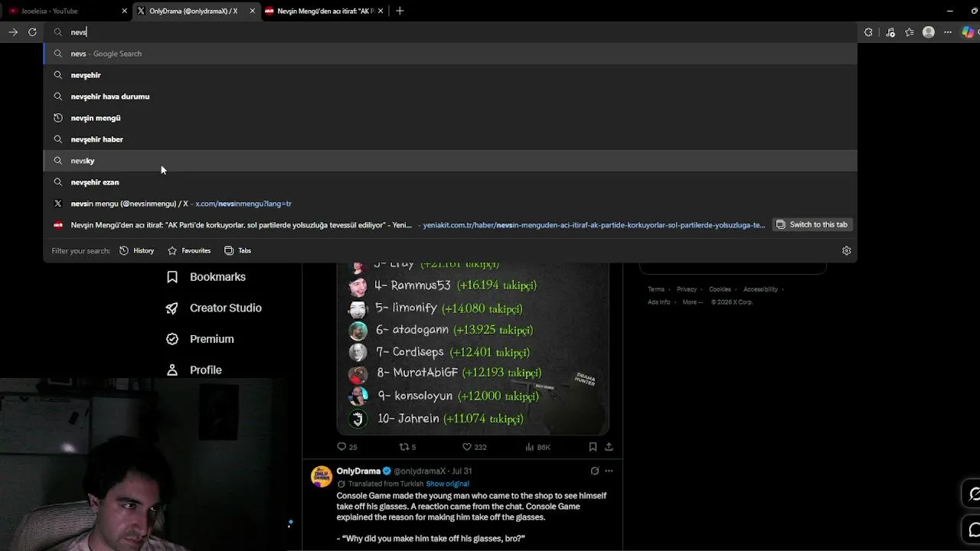Image resolution: width=980 pixels, height=551 pixels.
Task: Open OnlyDrama avatar on Jul 31 post
Action: coord(322,476)
